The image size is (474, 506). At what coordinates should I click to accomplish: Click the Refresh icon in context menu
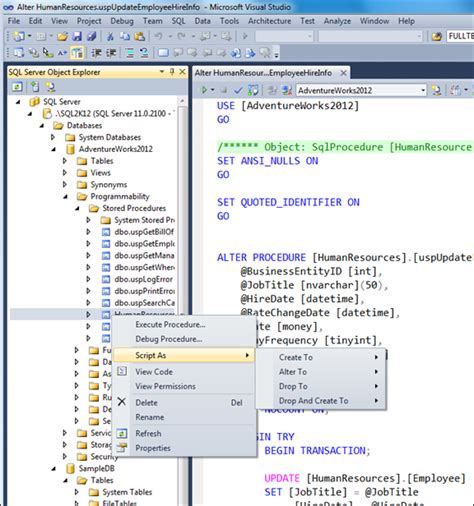122,433
